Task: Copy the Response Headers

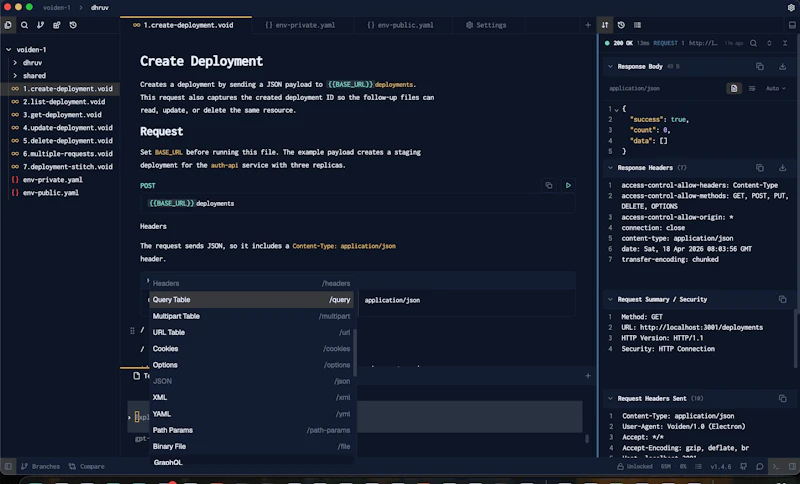Action: tap(760, 168)
